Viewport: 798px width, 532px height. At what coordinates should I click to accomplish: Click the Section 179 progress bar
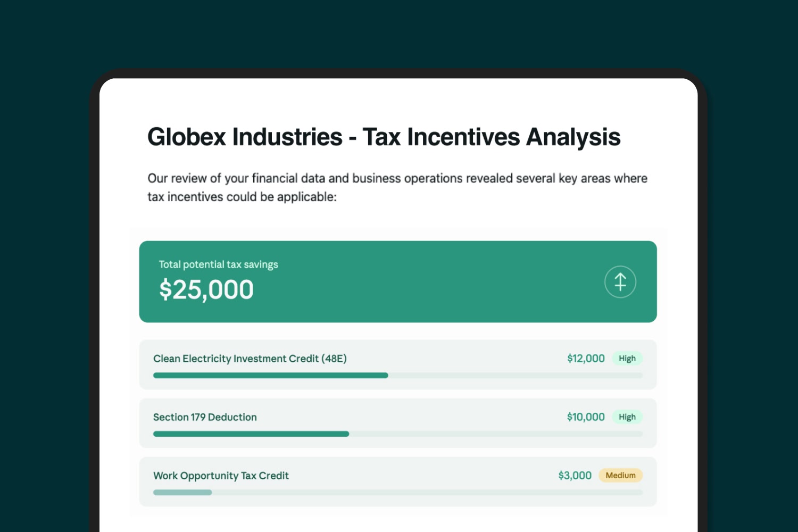398,434
